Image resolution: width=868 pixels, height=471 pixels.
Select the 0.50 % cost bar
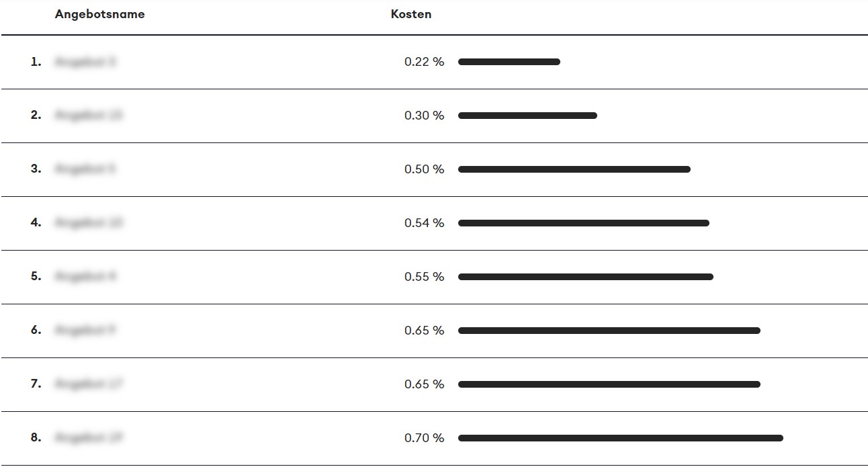[574, 169]
